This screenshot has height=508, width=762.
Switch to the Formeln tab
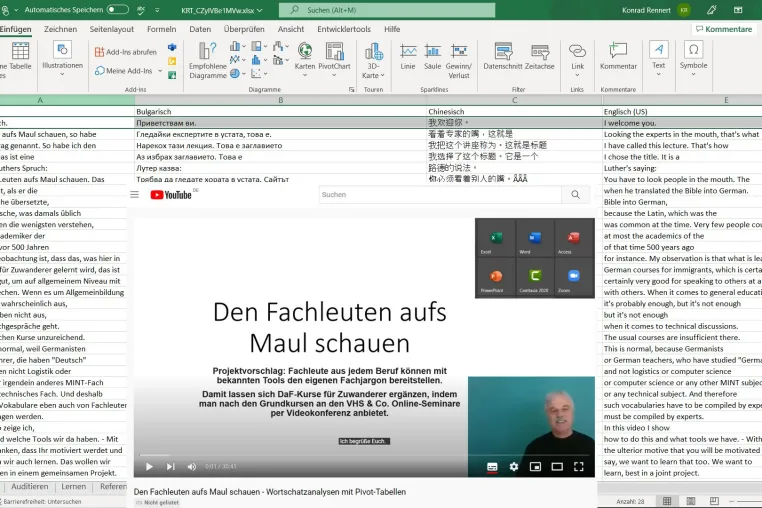pos(162,29)
